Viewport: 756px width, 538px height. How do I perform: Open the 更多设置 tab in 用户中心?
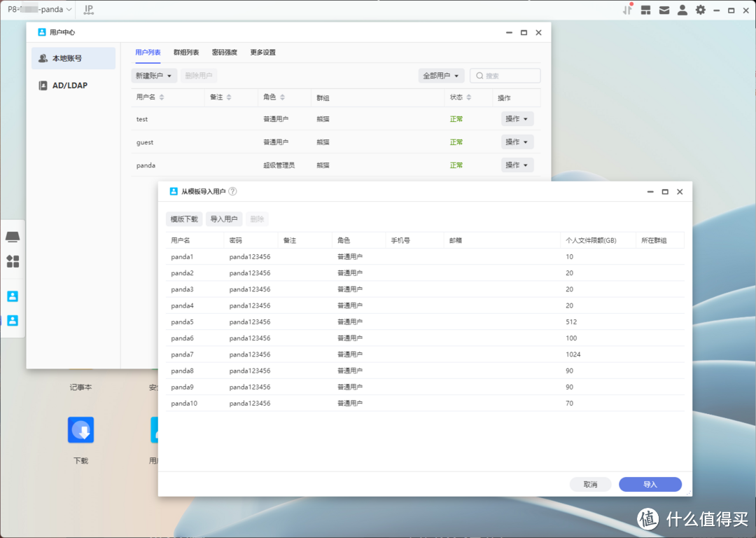coord(262,52)
